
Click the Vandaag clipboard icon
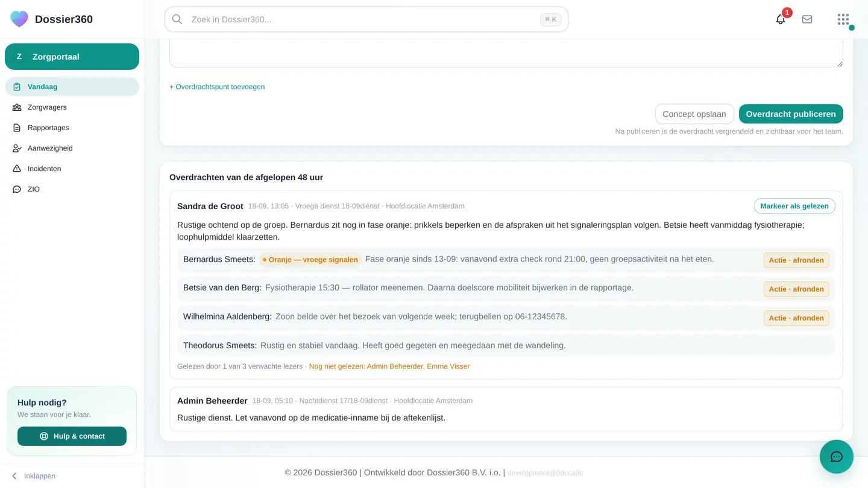17,87
